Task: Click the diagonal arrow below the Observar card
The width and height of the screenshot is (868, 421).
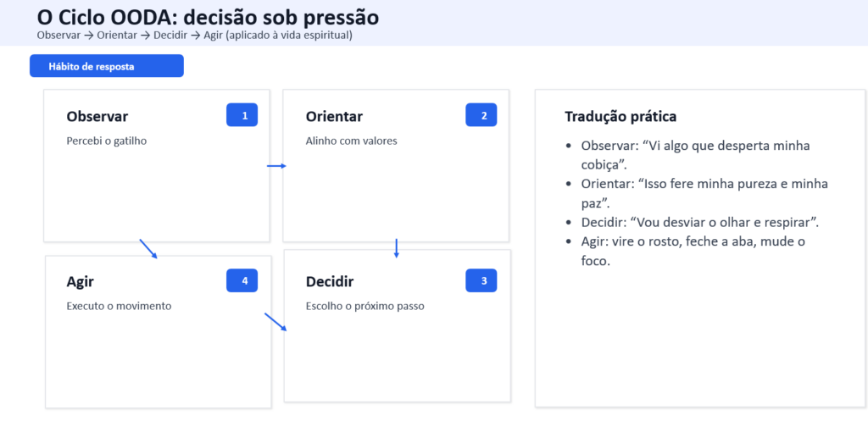Action: (x=148, y=248)
